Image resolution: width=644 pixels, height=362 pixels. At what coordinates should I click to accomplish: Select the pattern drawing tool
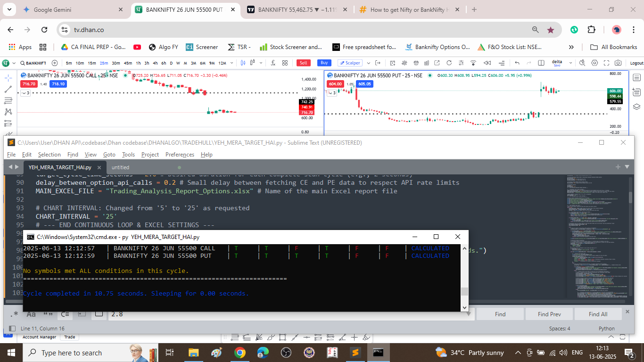click(x=8, y=112)
